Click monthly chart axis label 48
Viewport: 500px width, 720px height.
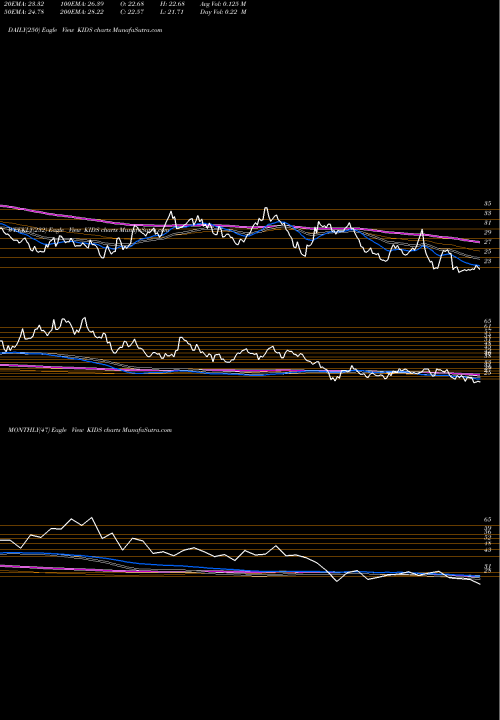(487, 543)
